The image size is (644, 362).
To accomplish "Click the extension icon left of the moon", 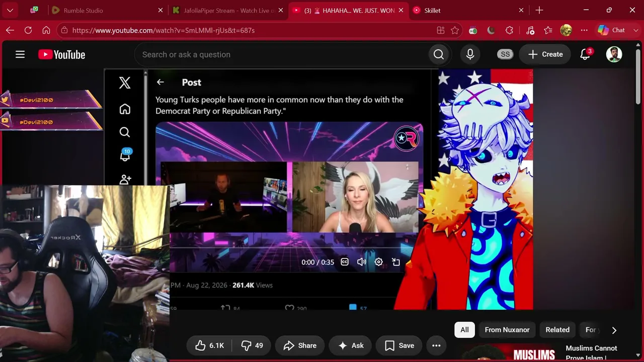I will click(x=473, y=30).
